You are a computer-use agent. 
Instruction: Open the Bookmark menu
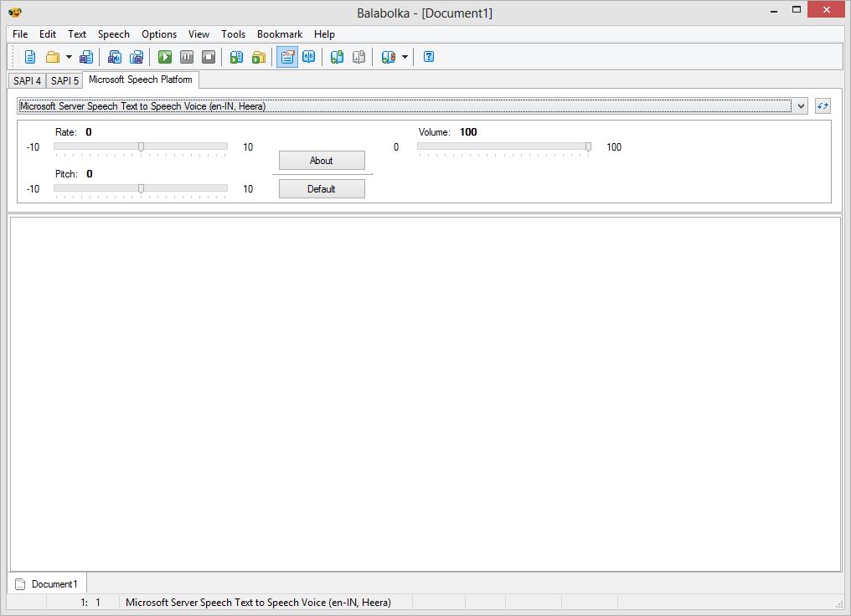pos(280,34)
